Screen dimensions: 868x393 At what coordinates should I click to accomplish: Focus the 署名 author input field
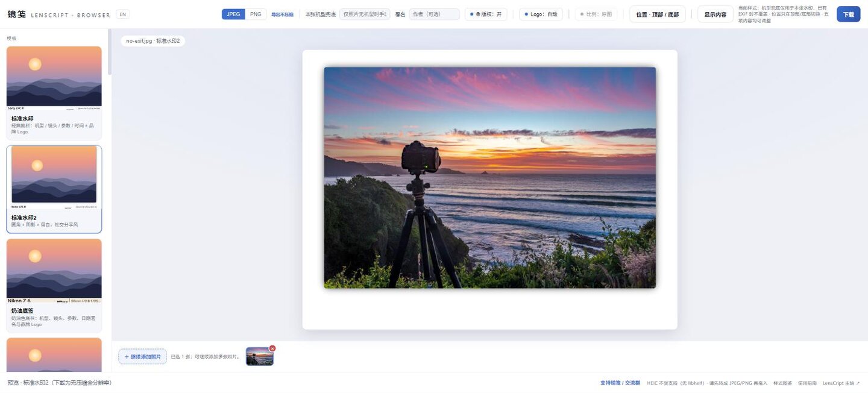434,14
